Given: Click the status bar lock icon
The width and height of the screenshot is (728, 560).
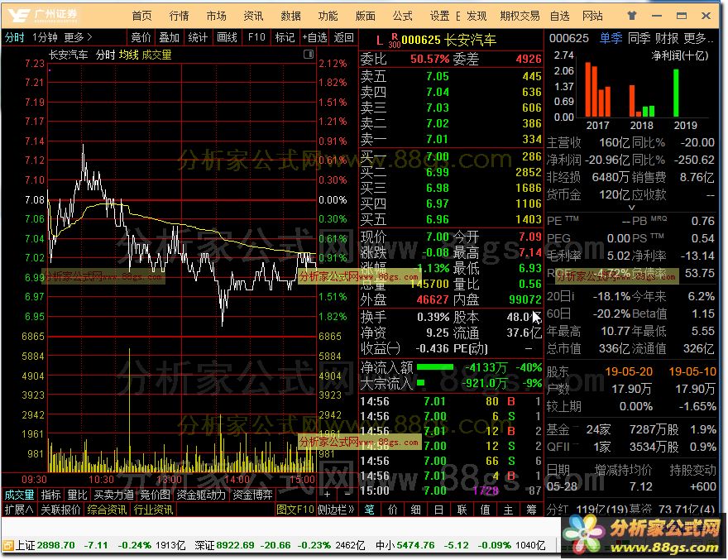Looking at the screenshot, I should coord(8,545).
